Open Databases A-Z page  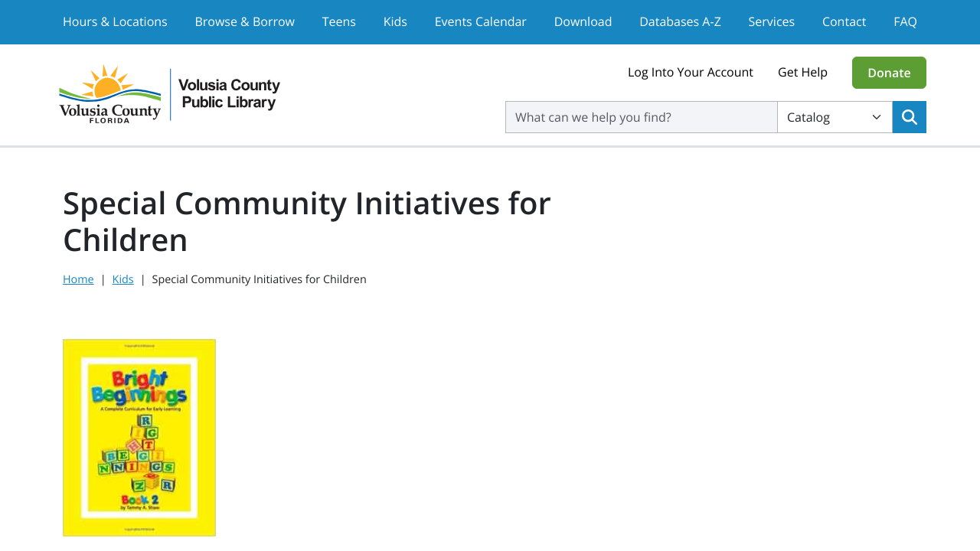(680, 21)
